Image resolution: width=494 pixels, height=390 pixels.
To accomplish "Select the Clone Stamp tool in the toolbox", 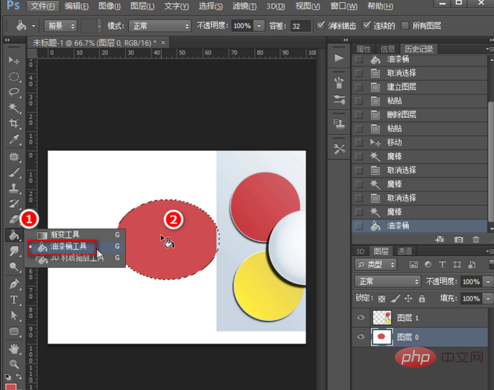I will (x=14, y=188).
